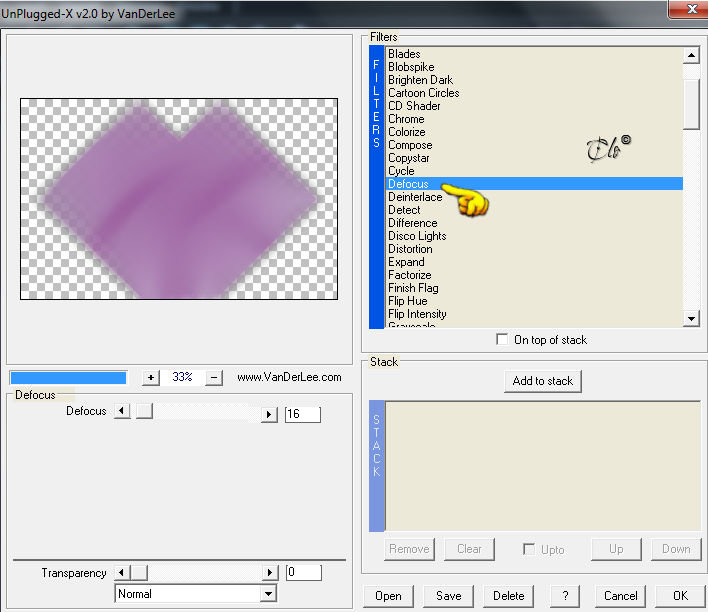The height and width of the screenshot is (612, 708).
Task: Open the www.VanDerLee.com link
Action: [289, 377]
